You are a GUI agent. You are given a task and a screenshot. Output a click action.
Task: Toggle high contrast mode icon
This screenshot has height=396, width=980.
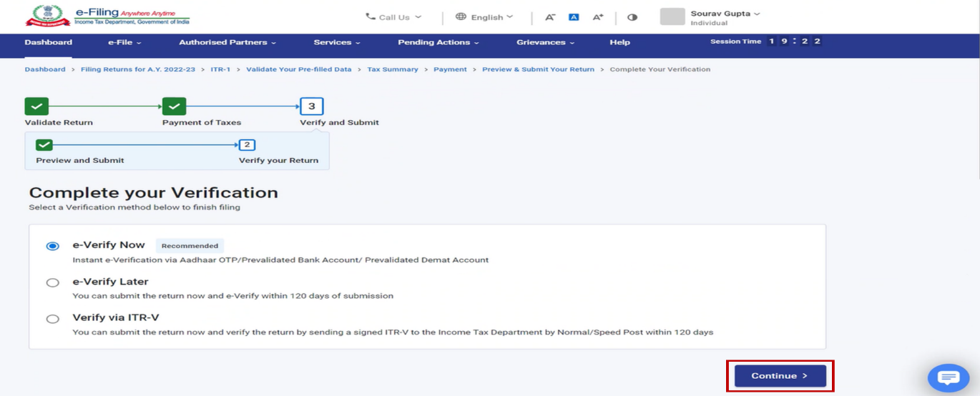[632, 17]
